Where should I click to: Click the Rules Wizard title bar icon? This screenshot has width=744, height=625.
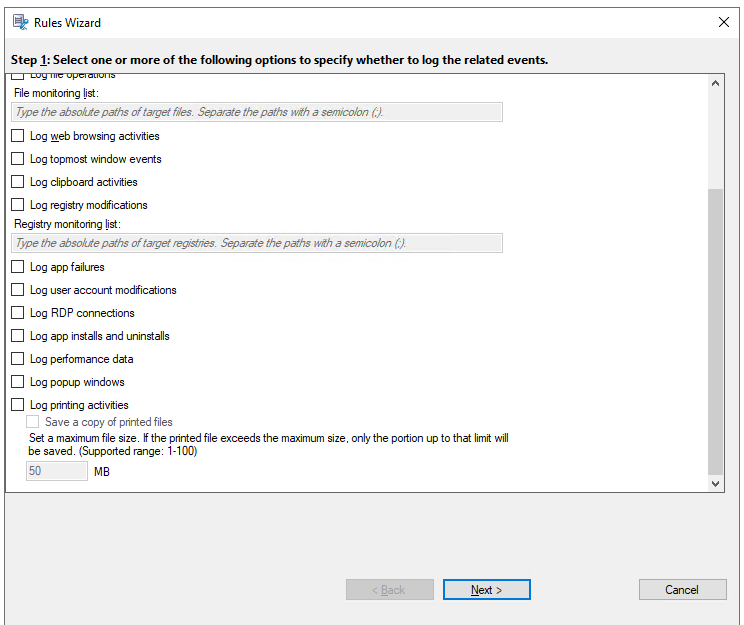20,22
